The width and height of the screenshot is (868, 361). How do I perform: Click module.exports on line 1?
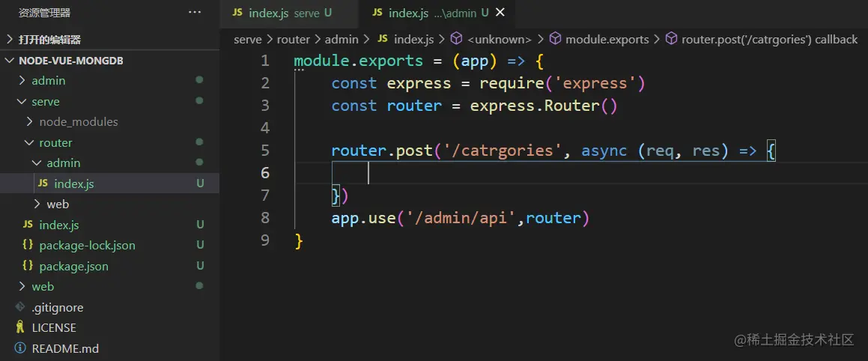click(x=358, y=61)
